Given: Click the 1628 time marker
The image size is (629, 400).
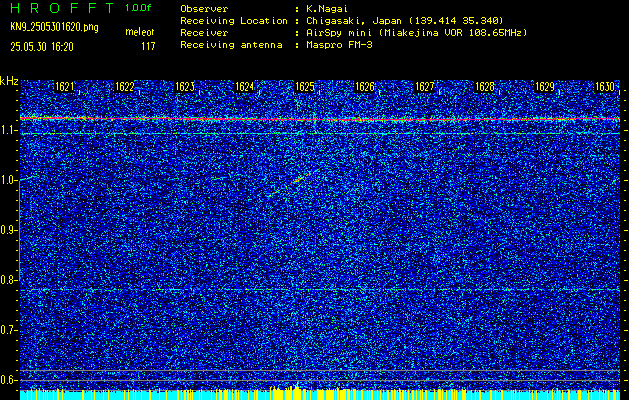Looking at the screenshot, I should click(485, 87).
